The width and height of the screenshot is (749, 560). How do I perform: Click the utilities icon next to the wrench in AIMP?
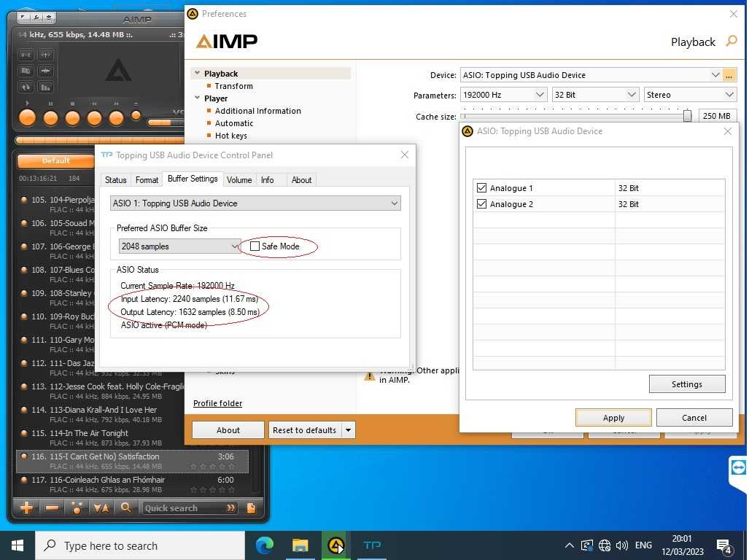click(x=49, y=17)
